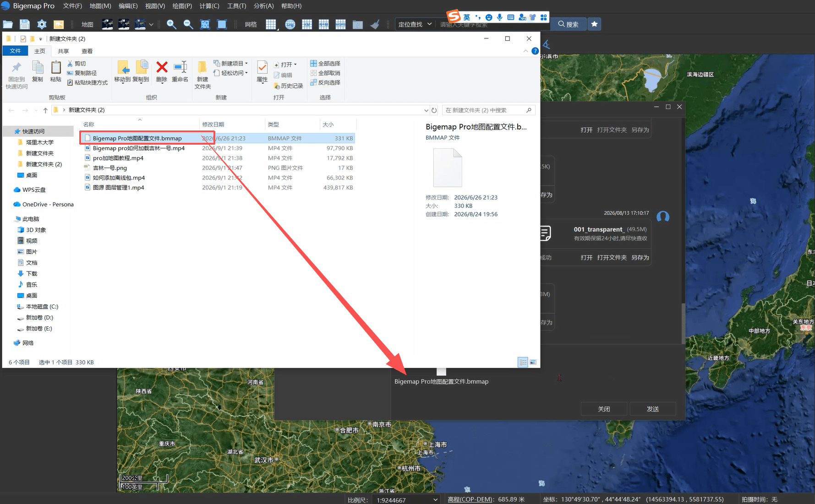815x504 pixels.
Task: Refresh the Explorer address bar
Action: (x=434, y=110)
